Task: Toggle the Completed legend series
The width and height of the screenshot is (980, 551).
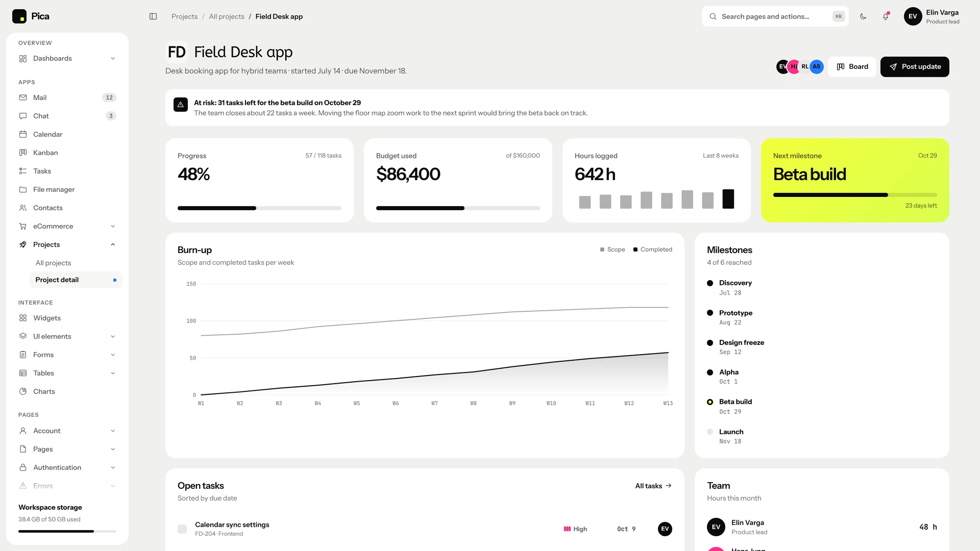Action: 653,249
